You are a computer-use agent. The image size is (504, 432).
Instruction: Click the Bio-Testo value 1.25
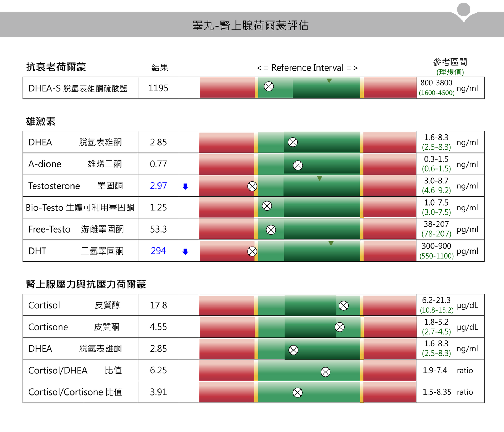(x=158, y=207)
